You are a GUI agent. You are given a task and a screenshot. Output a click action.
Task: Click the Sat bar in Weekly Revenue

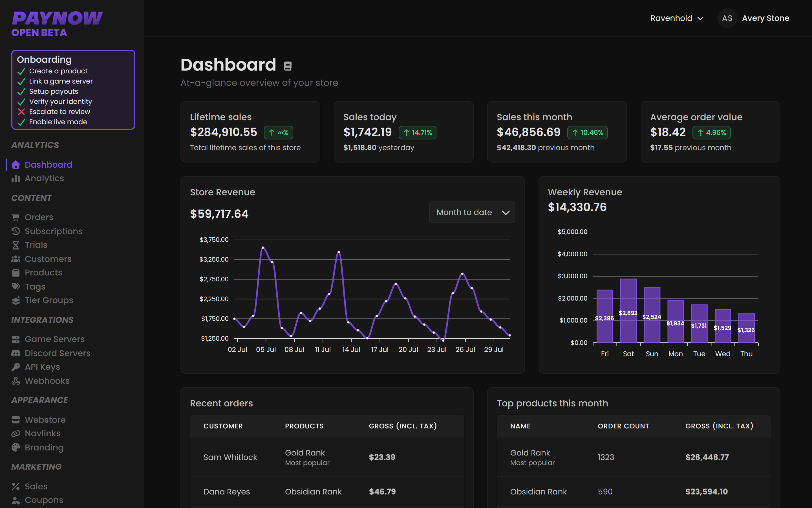[628, 310]
